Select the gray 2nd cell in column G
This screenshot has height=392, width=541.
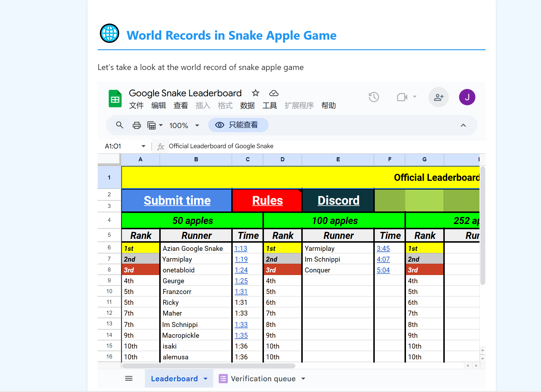tap(425, 259)
